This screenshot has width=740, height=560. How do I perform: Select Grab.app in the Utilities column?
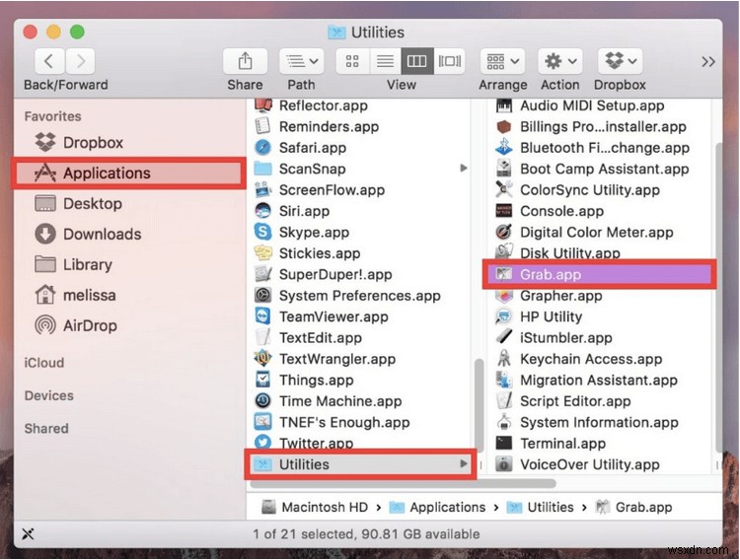coord(599,274)
